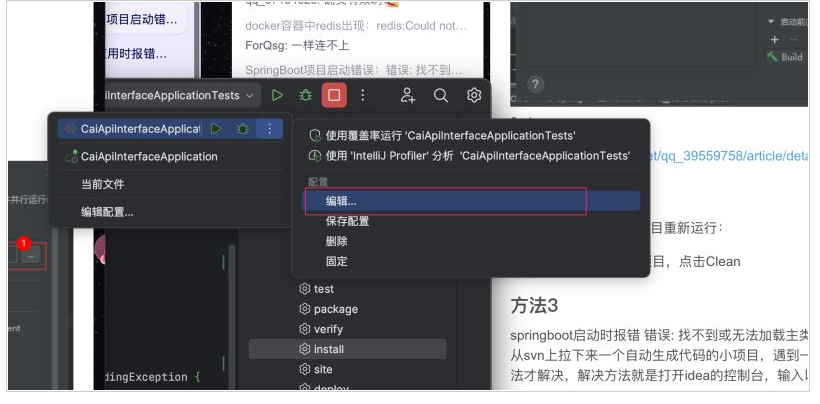The image size is (820, 404).
Task: Click the help question mark in the dialog
Action: (535, 84)
